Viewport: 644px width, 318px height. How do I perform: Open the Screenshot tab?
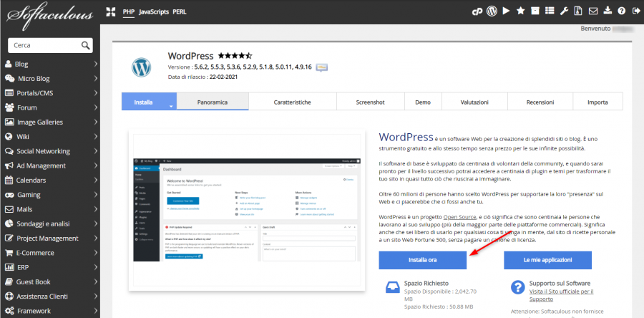(371, 102)
